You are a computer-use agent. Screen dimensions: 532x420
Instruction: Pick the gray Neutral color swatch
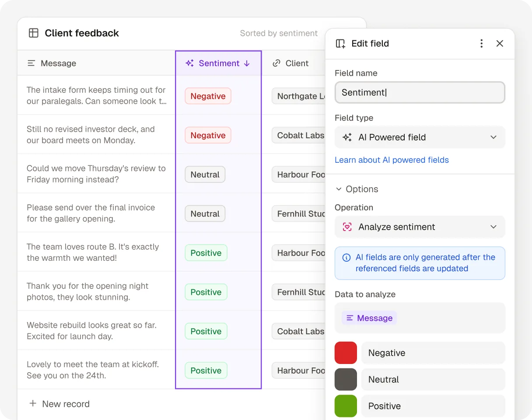(x=346, y=379)
